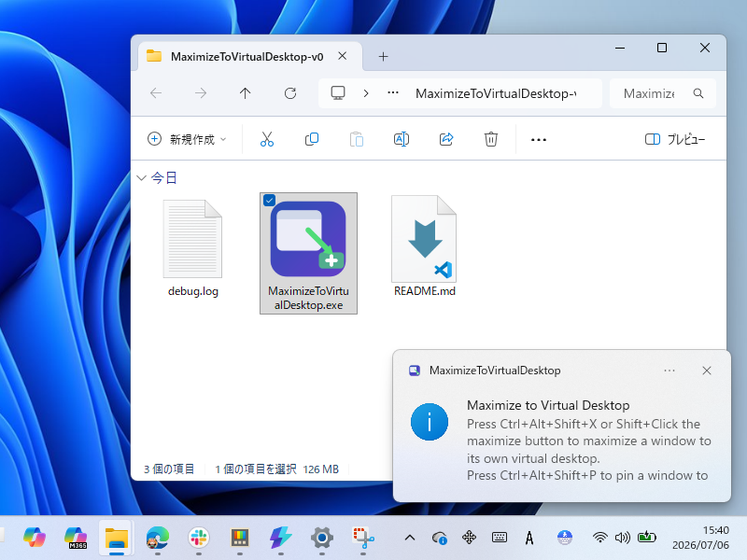Click the File Explorer taskbar icon
The height and width of the screenshot is (560, 747).
click(117, 539)
